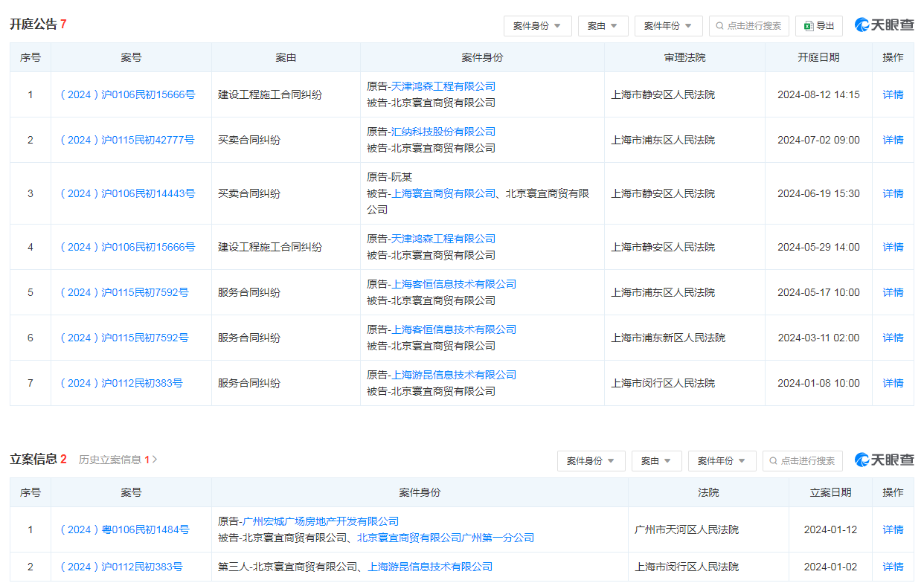Open 案件年份 filter in 立案信息 section
924x583 pixels.
722,461
